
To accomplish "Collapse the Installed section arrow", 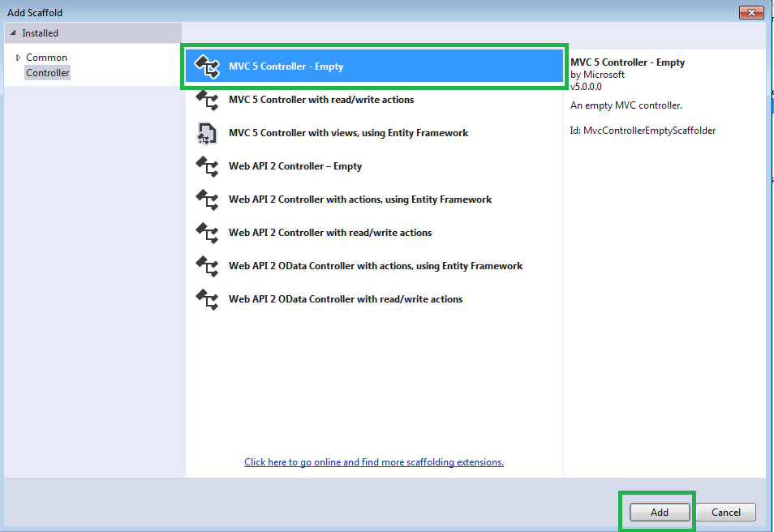I will click(x=13, y=33).
